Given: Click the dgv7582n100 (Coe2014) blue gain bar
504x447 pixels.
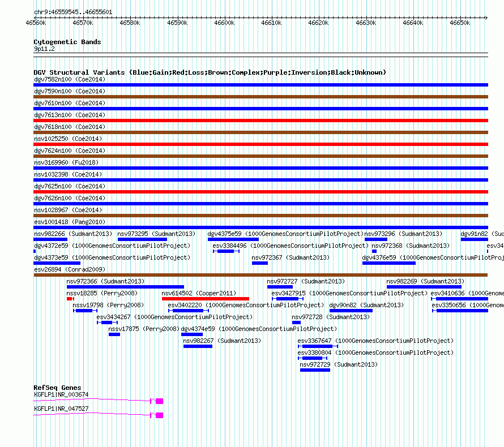Looking at the screenshot, I should tap(260, 85).
